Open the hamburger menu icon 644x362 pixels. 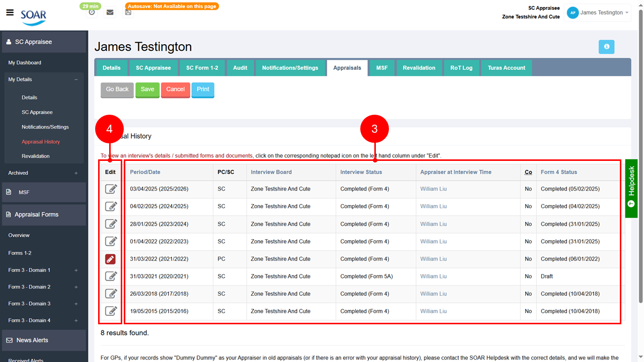10,13
